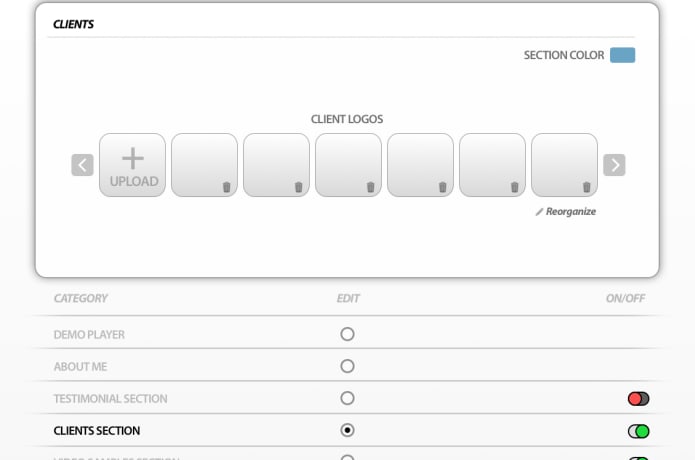695x460 pixels.
Task: Delete the second client logo via trash icon
Action: pyautogui.click(x=298, y=187)
